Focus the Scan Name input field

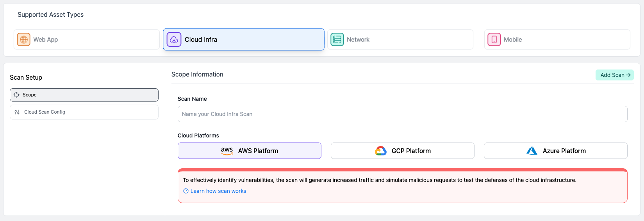[402, 114]
